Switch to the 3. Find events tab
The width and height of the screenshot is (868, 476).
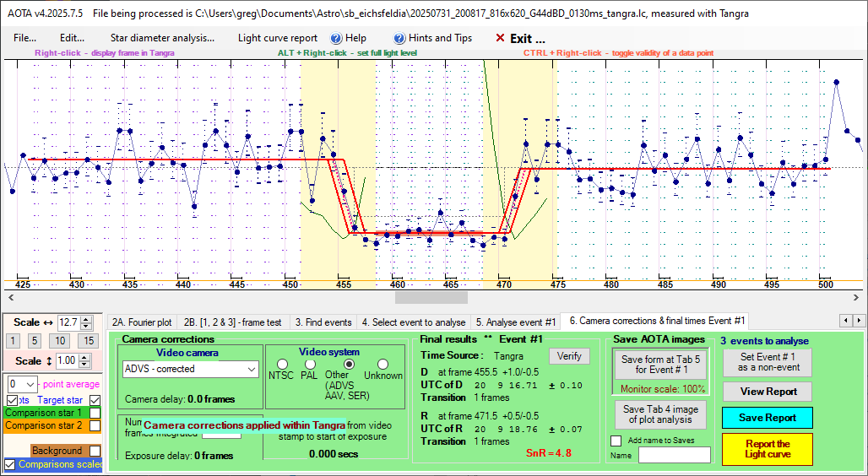323,322
